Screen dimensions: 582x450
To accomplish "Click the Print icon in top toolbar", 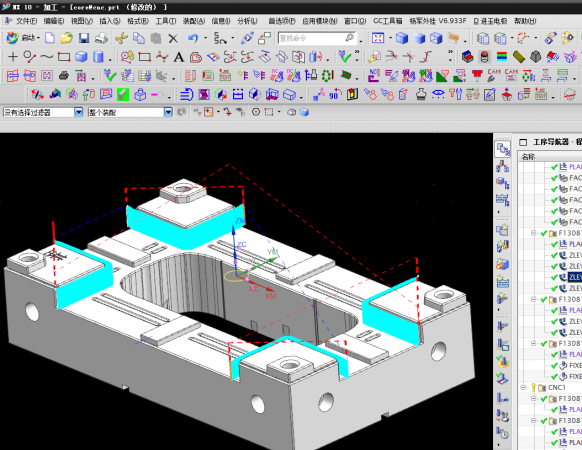I will (101, 38).
